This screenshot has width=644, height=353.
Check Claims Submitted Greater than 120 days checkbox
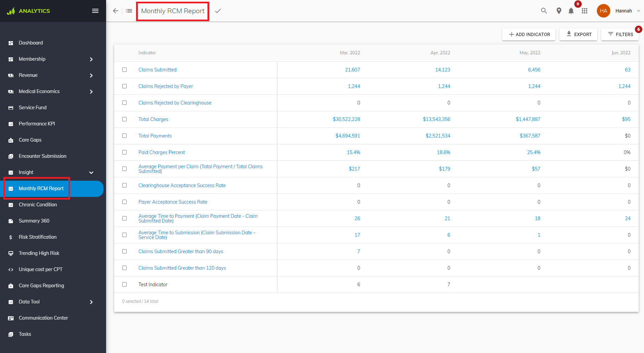click(x=125, y=268)
